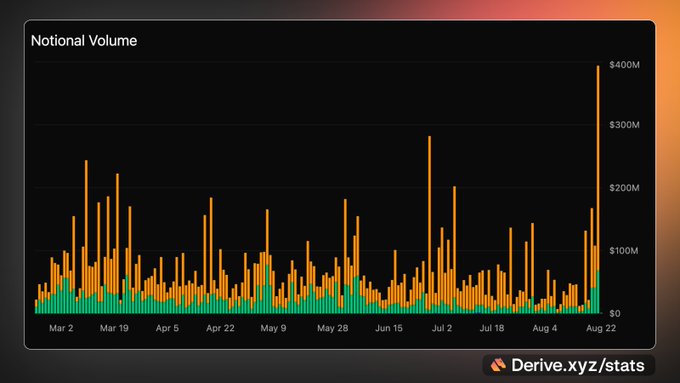
Task: Click the May 28 date label
Action: (333, 328)
